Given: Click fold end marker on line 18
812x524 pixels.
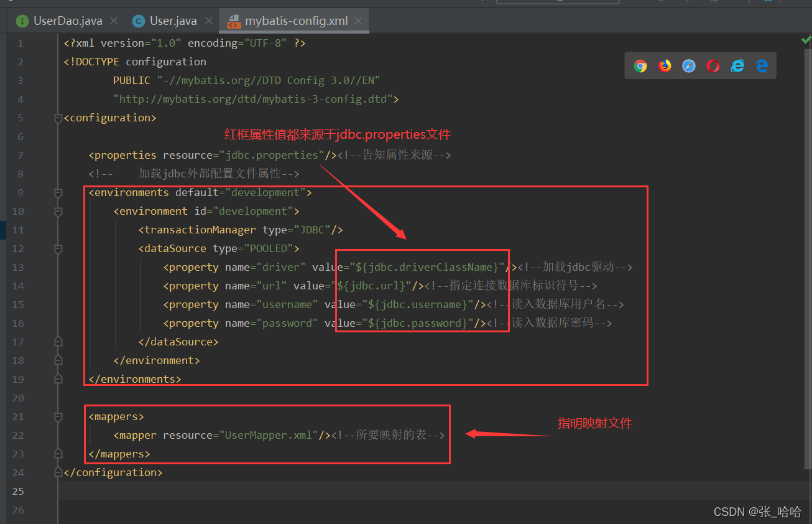Looking at the screenshot, I should [x=58, y=360].
